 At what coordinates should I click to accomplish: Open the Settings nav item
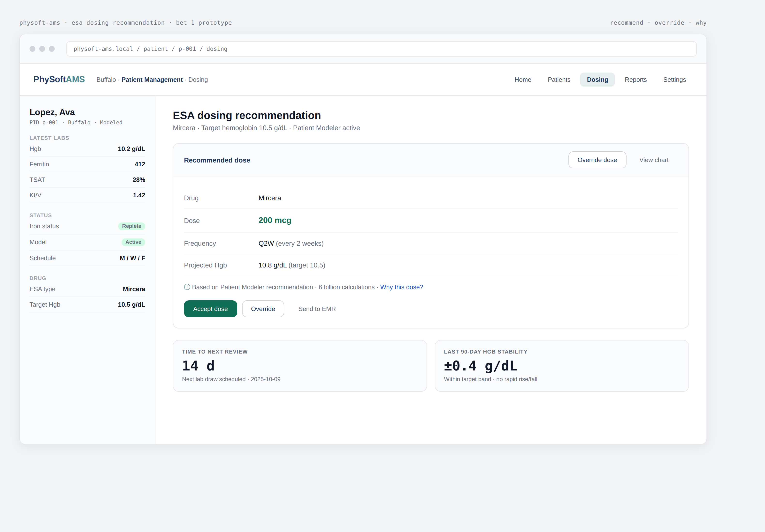pos(674,80)
